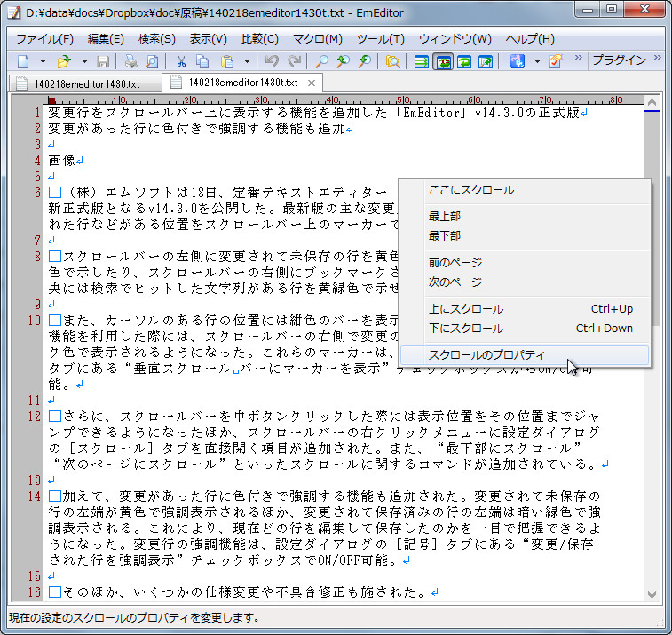Click the Cut scissors icon
672x635 pixels.
pos(181,62)
